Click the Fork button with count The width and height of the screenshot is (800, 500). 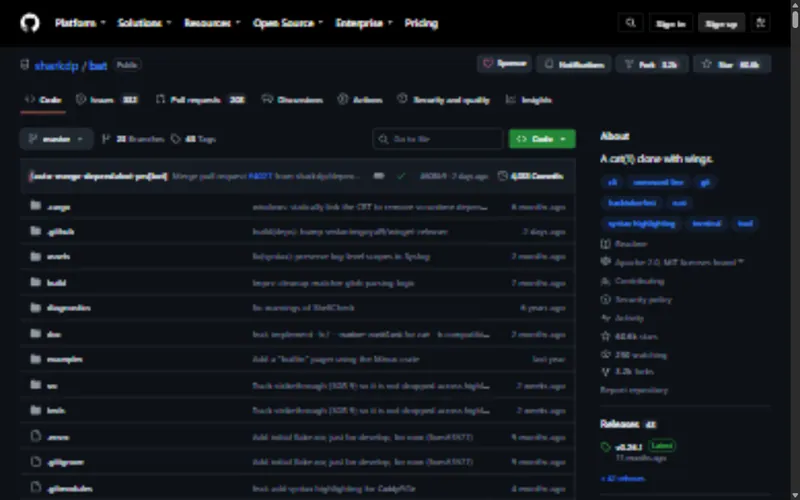pos(652,64)
